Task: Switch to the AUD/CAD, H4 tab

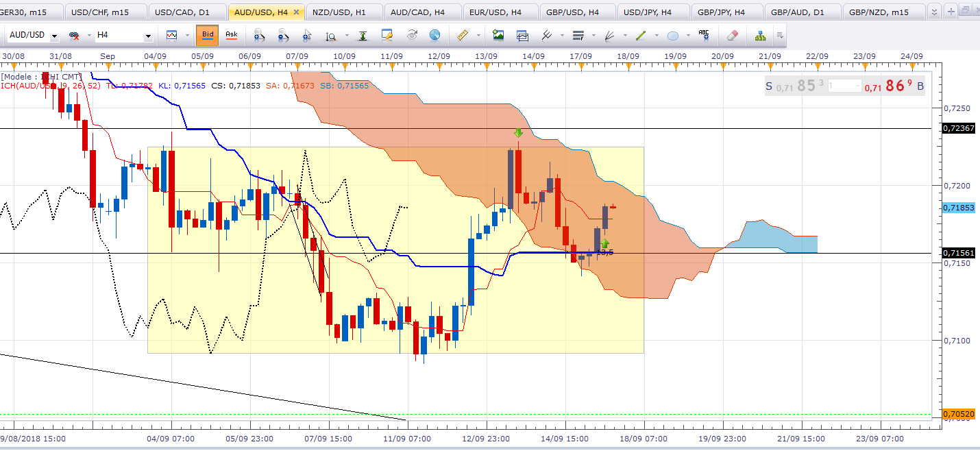Action: click(x=421, y=12)
